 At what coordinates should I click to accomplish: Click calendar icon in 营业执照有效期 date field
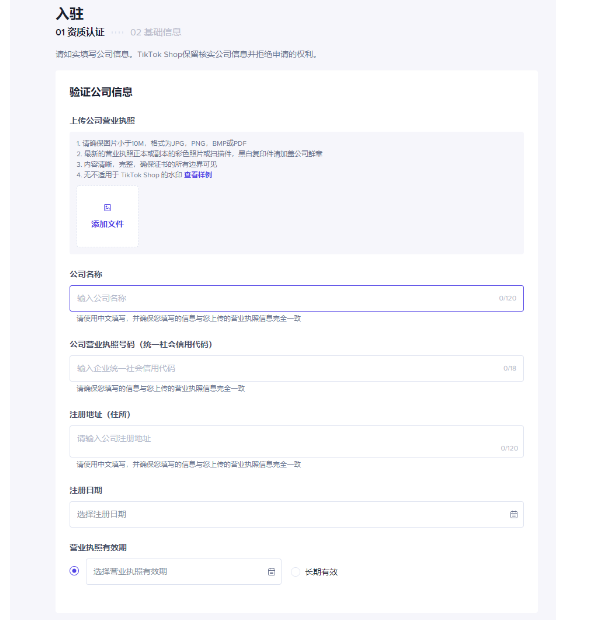(271, 572)
